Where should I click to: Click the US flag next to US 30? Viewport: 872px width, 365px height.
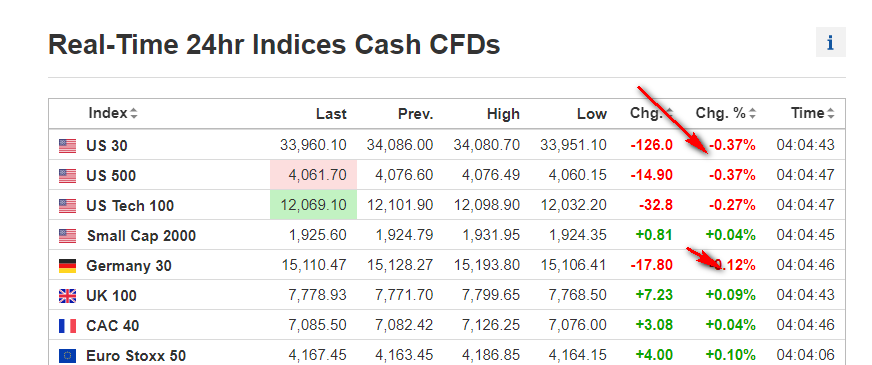pos(67,146)
